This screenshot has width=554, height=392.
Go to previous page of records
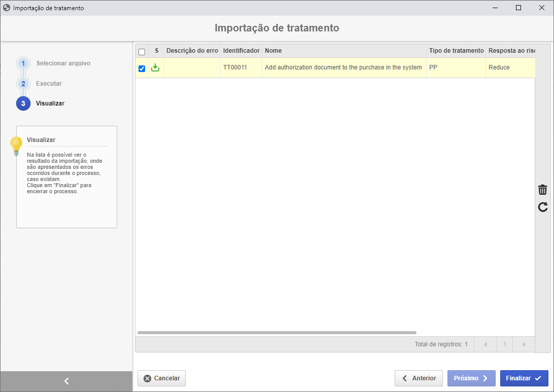click(486, 344)
